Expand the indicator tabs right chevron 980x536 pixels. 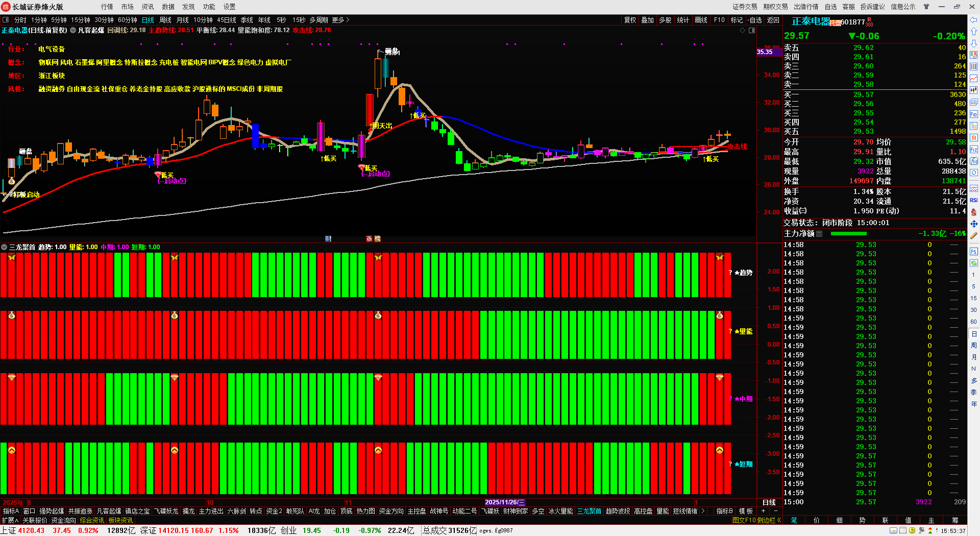coord(703,511)
